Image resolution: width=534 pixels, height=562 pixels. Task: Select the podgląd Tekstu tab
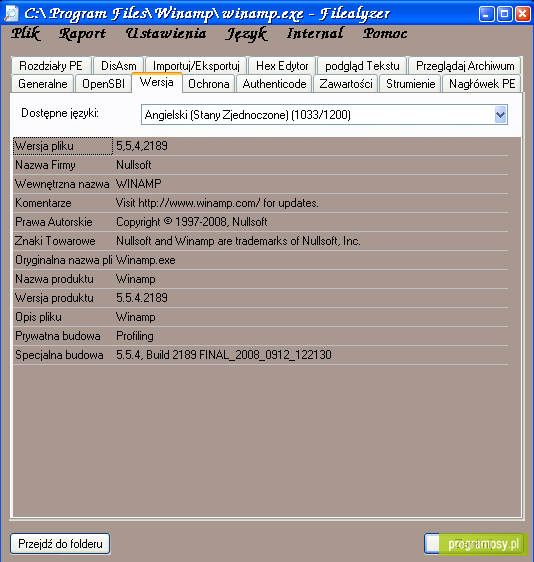point(362,66)
